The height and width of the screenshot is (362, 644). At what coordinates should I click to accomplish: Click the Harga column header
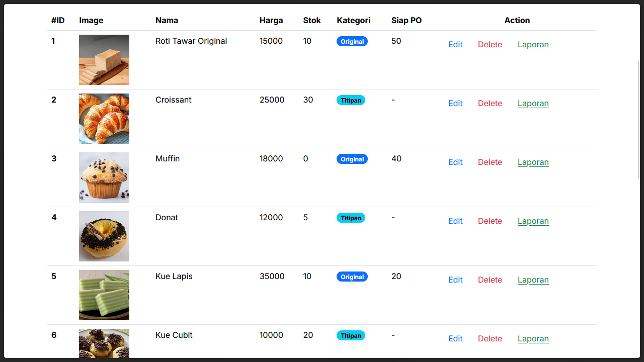pos(271,20)
